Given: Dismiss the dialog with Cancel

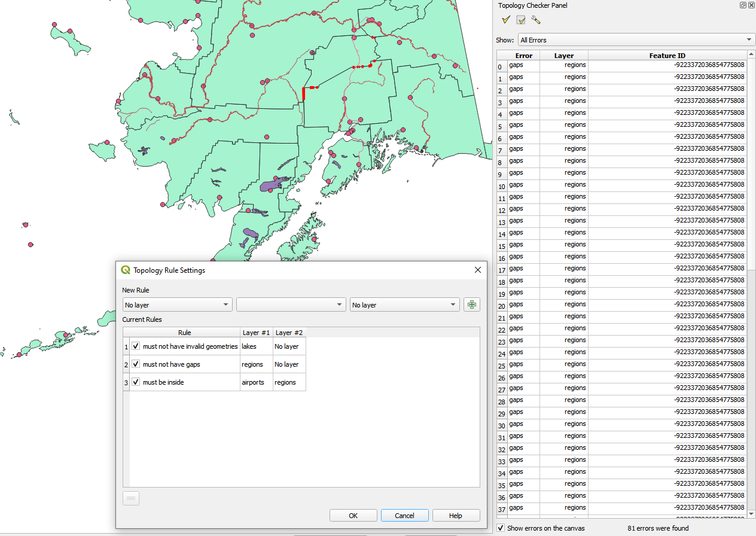Looking at the screenshot, I should tap(404, 515).
